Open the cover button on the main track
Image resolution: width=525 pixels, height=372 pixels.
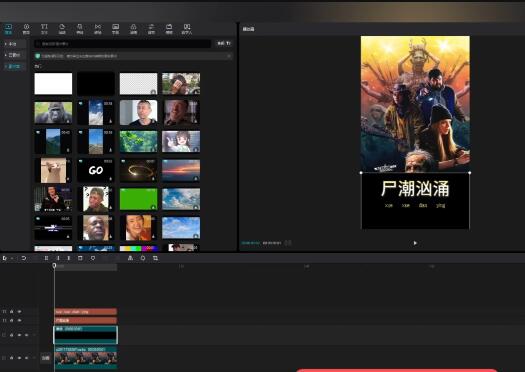(46, 358)
